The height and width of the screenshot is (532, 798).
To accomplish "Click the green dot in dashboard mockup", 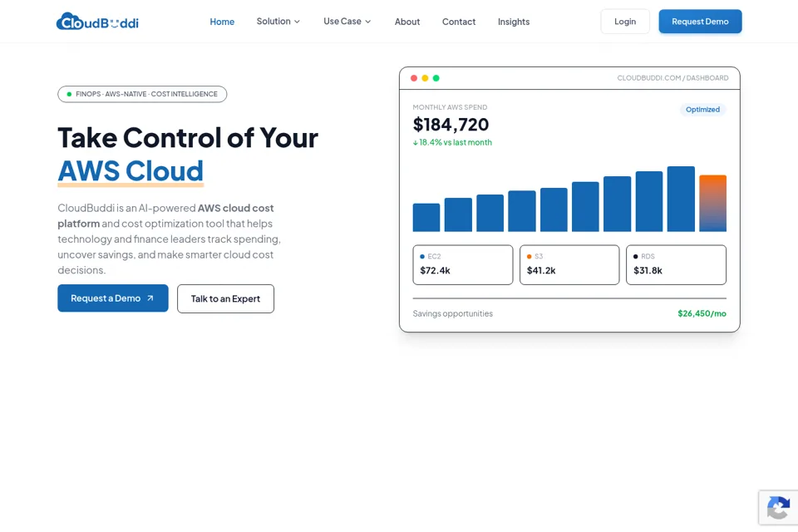I will tap(436, 78).
